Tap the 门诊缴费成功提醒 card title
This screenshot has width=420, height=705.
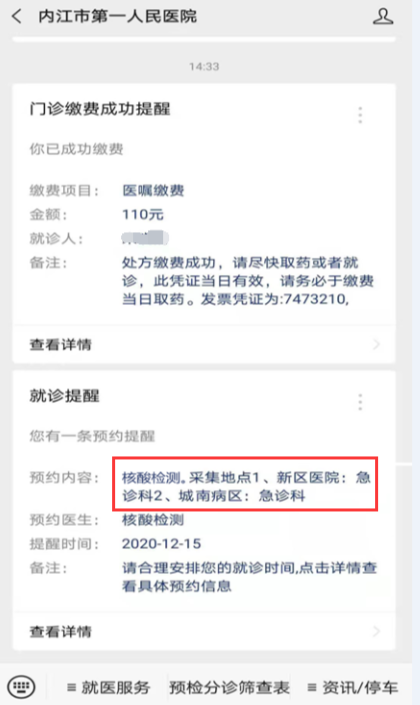100,109
